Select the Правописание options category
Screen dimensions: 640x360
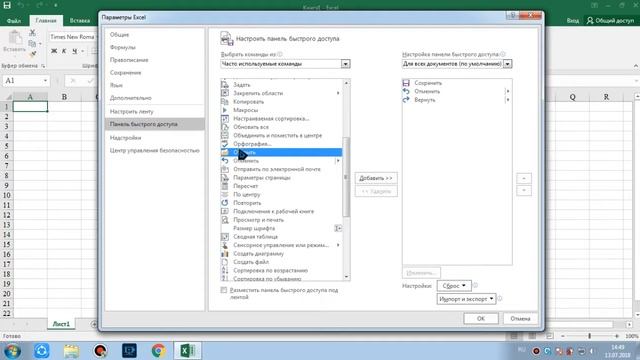(x=129, y=60)
